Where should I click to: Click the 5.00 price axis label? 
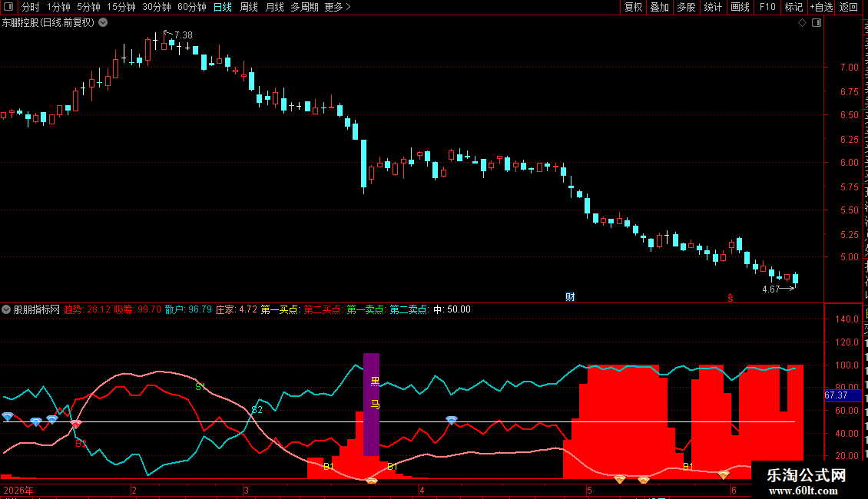point(849,257)
